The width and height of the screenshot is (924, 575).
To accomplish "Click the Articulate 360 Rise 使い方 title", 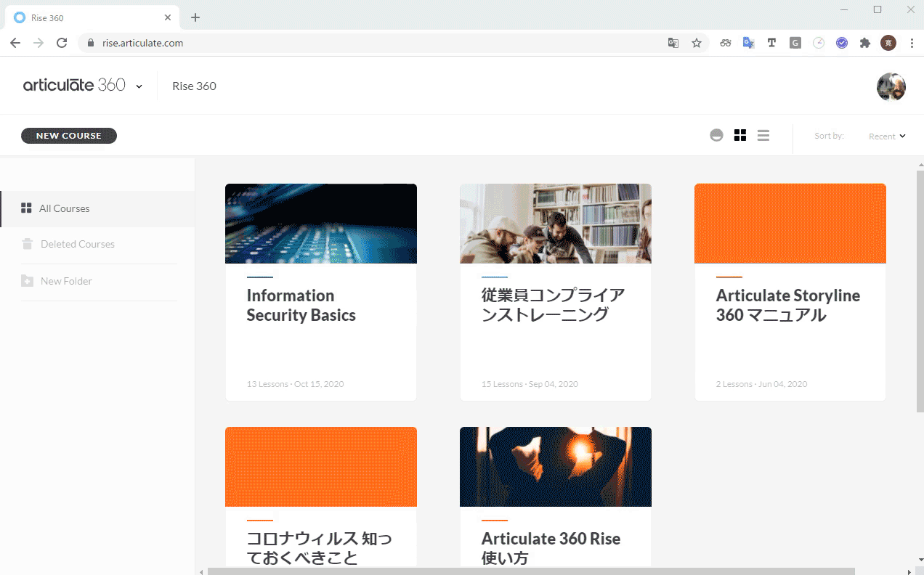I will 551,548.
